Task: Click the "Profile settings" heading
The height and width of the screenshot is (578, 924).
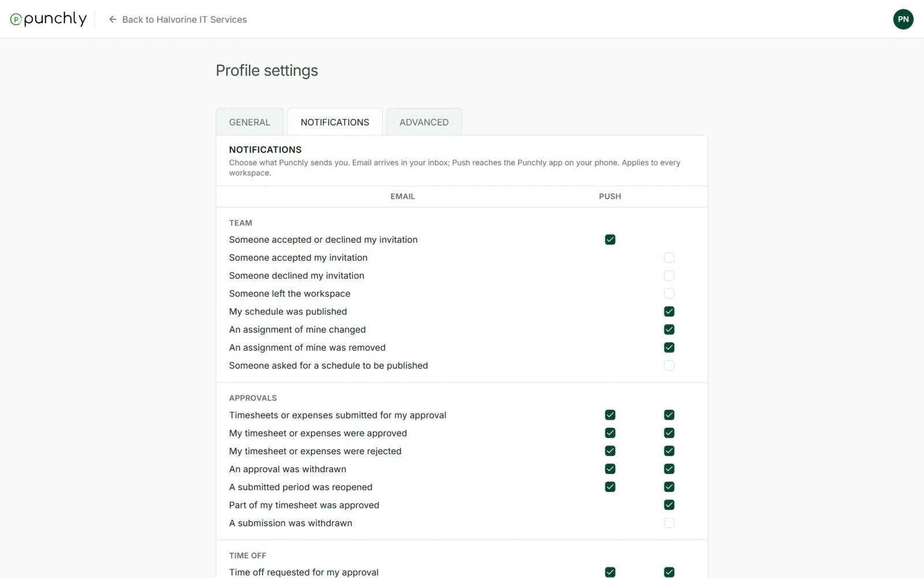Action: click(267, 71)
